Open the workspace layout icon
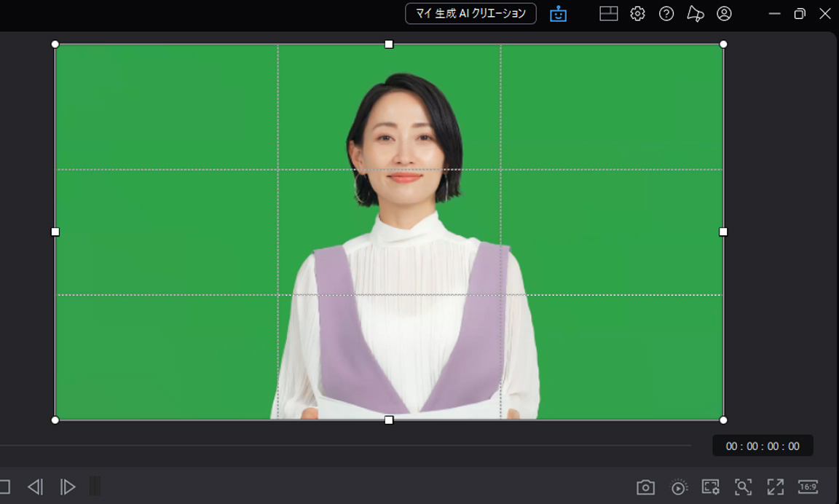The width and height of the screenshot is (839, 504). tap(608, 13)
